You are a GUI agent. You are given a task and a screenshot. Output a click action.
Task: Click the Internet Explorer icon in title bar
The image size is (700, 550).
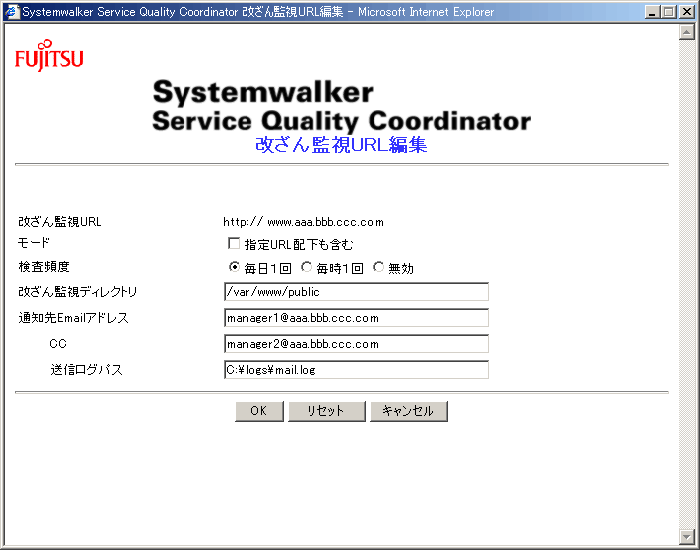(x=11, y=12)
